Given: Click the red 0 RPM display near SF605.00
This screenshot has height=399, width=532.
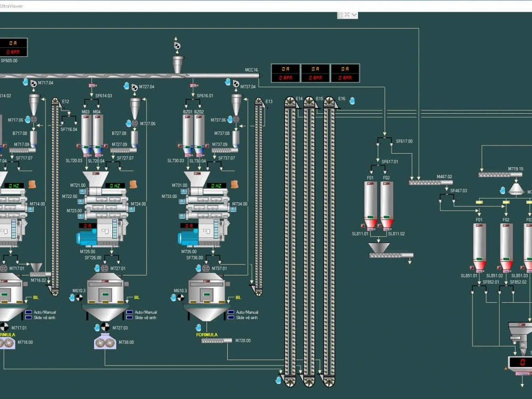Looking at the screenshot, I should point(14,52).
